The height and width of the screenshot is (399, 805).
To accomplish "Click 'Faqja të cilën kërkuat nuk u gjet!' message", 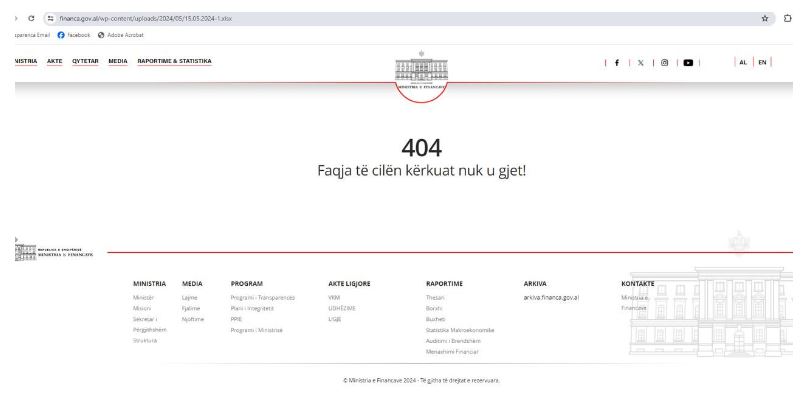I will click(x=421, y=170).
